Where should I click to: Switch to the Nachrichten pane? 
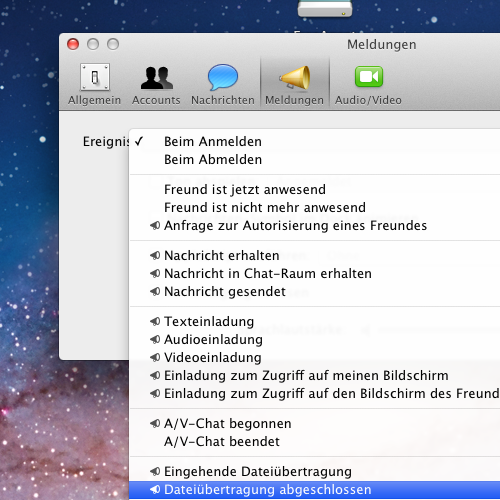223,84
